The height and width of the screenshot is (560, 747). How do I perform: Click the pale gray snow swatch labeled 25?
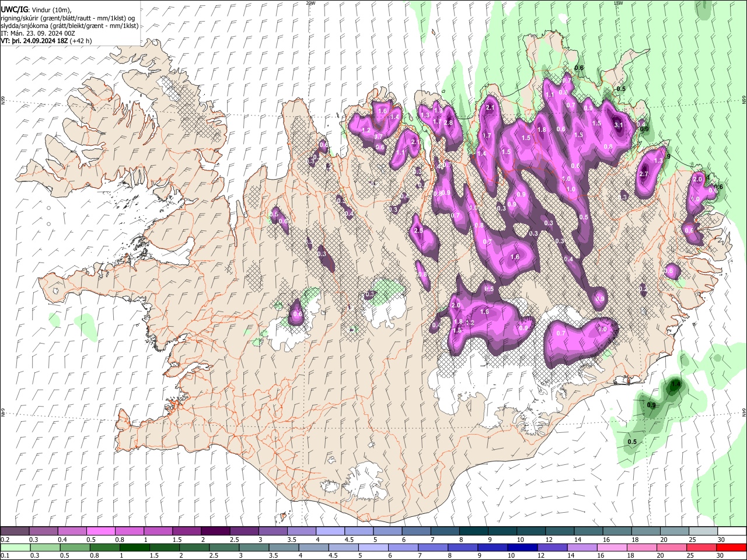tap(702, 531)
